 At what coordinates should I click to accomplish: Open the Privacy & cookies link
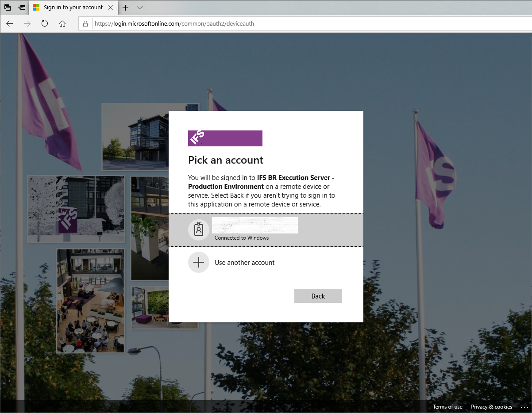[x=491, y=407]
